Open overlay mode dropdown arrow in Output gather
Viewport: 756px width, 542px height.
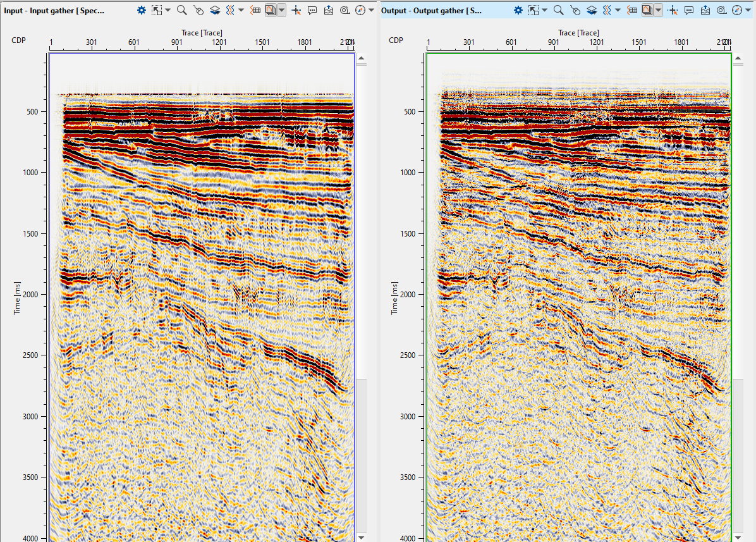659,10
